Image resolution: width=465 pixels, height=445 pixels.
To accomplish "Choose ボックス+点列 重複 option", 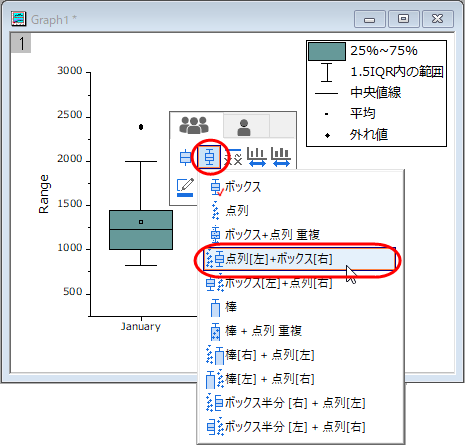I will point(265,235).
